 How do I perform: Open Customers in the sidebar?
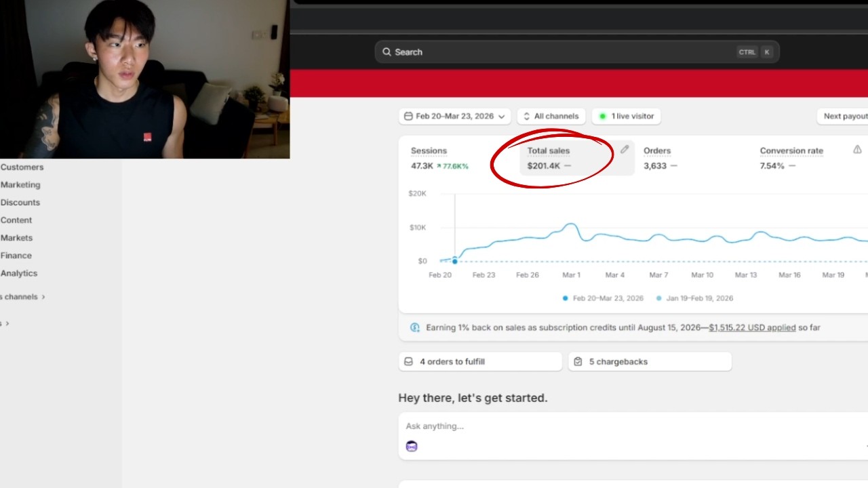[22, 167]
